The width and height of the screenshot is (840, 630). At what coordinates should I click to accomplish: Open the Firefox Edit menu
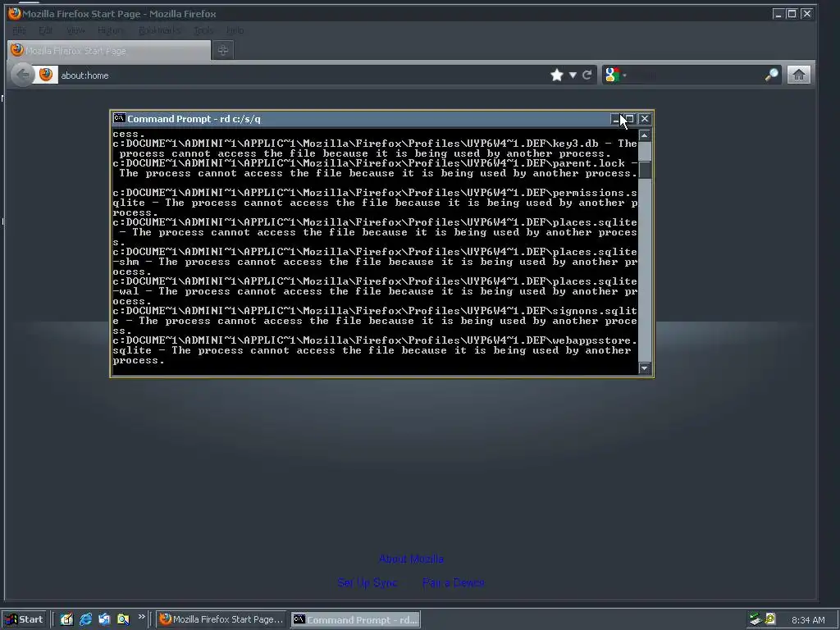[x=46, y=30]
